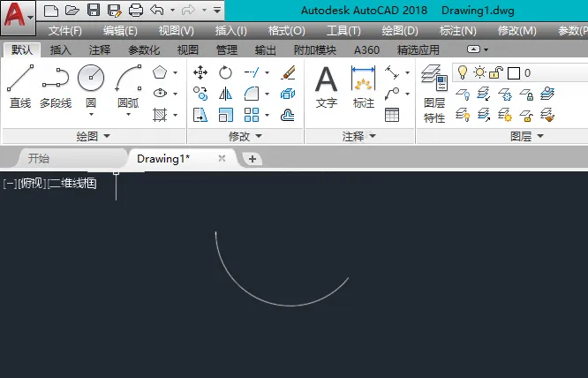Expand the Layers (图层) panel

coord(526,136)
